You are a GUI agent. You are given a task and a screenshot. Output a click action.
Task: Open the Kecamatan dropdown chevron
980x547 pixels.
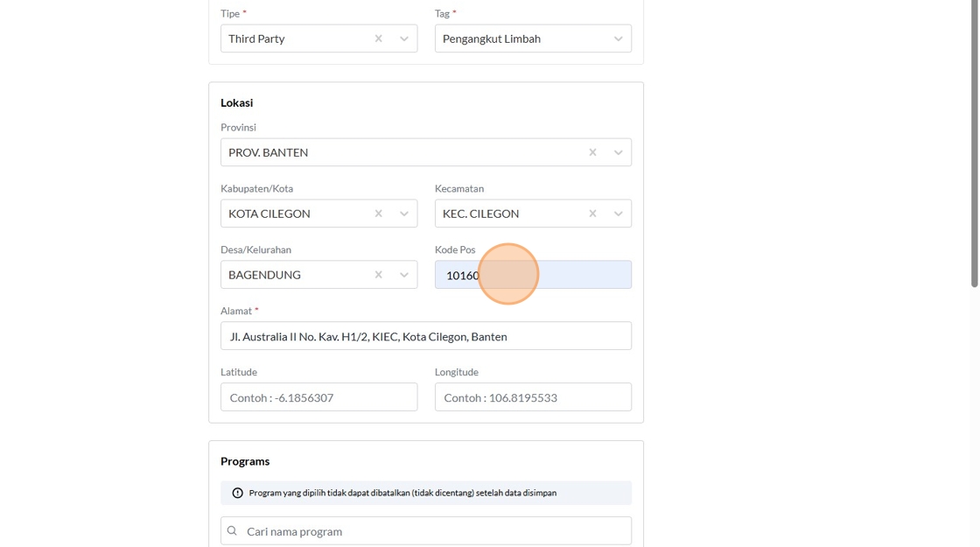[x=619, y=214]
